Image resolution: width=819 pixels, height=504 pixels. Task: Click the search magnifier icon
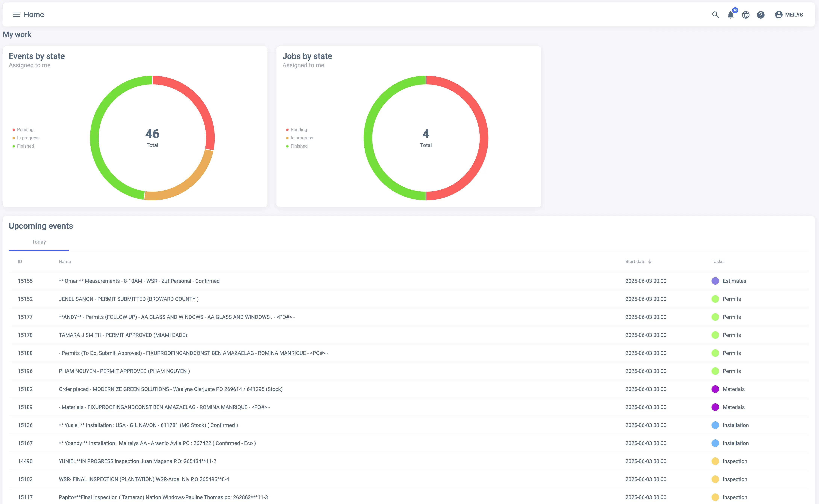click(715, 15)
